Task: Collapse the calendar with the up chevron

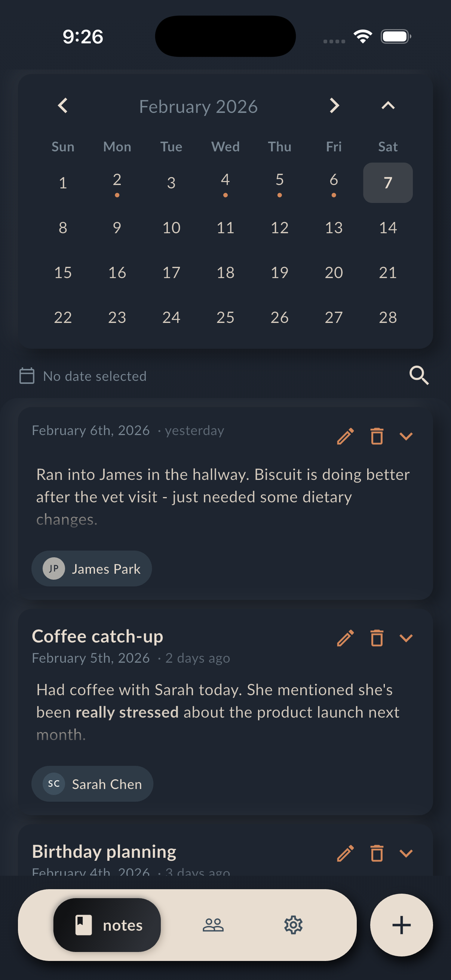Action: tap(387, 106)
